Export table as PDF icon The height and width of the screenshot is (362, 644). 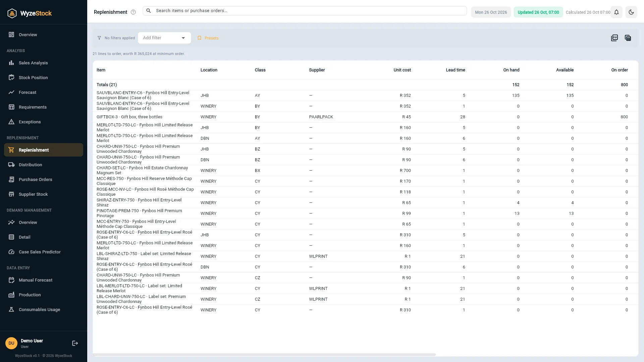click(614, 38)
